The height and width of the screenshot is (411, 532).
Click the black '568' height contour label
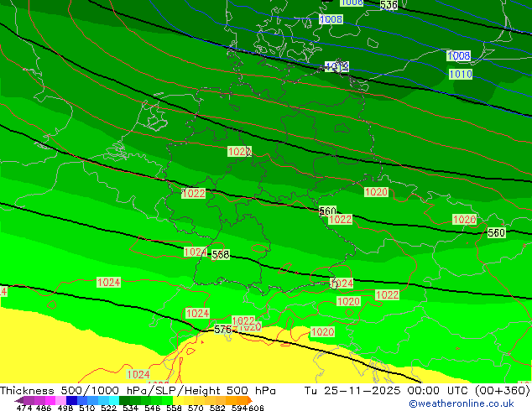pos(221,254)
